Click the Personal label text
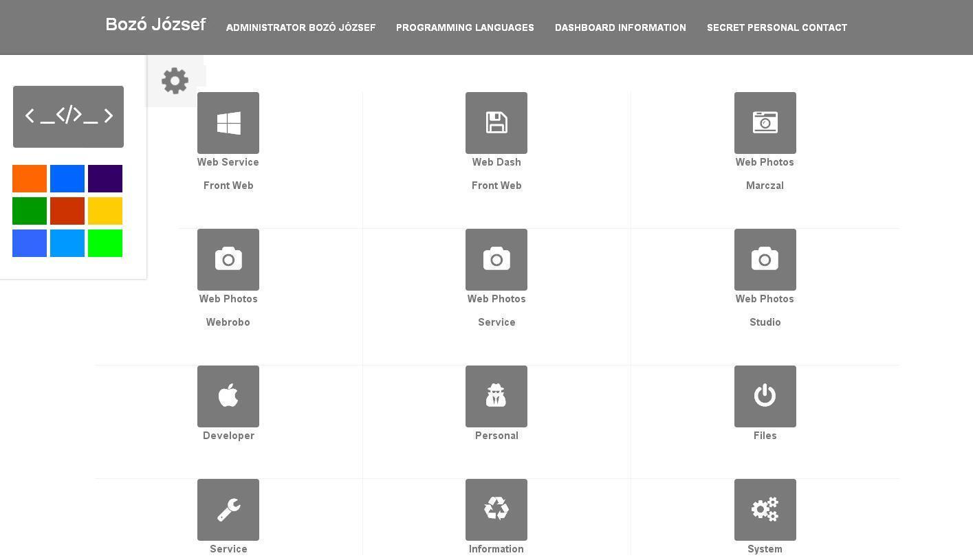Viewport: 973px width, 560px height. tap(496, 436)
